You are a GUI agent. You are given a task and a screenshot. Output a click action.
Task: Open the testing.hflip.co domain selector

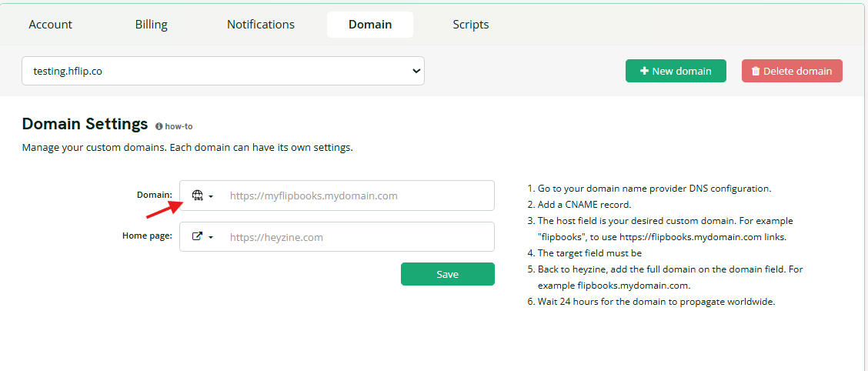click(223, 71)
